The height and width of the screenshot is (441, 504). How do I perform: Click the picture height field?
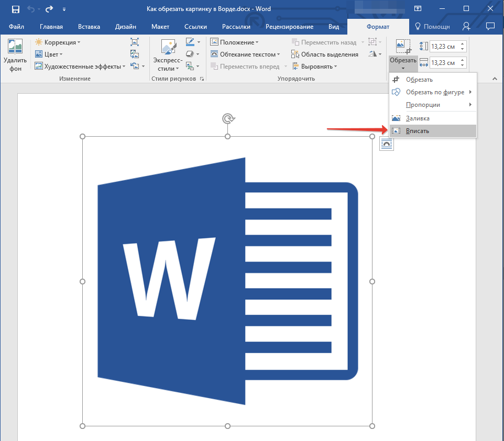coord(444,47)
